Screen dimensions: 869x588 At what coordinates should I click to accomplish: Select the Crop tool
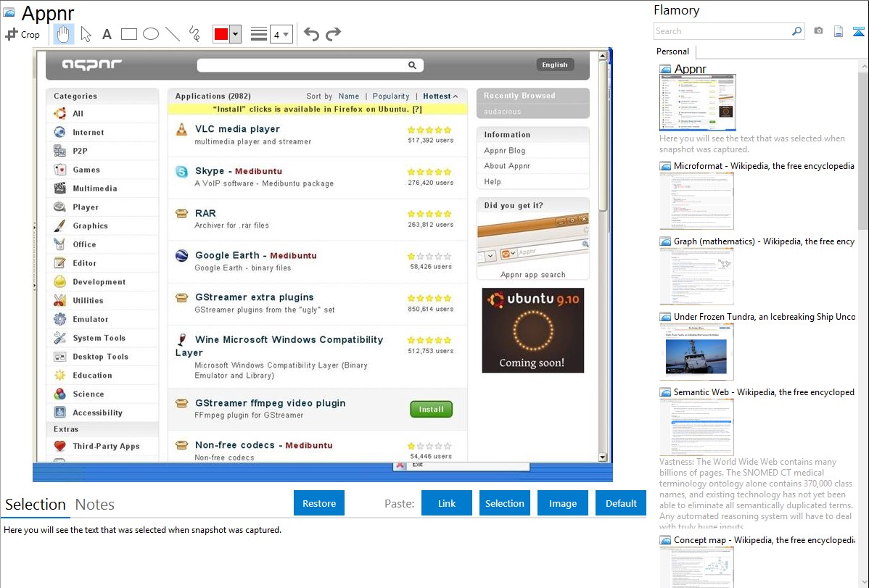22,34
